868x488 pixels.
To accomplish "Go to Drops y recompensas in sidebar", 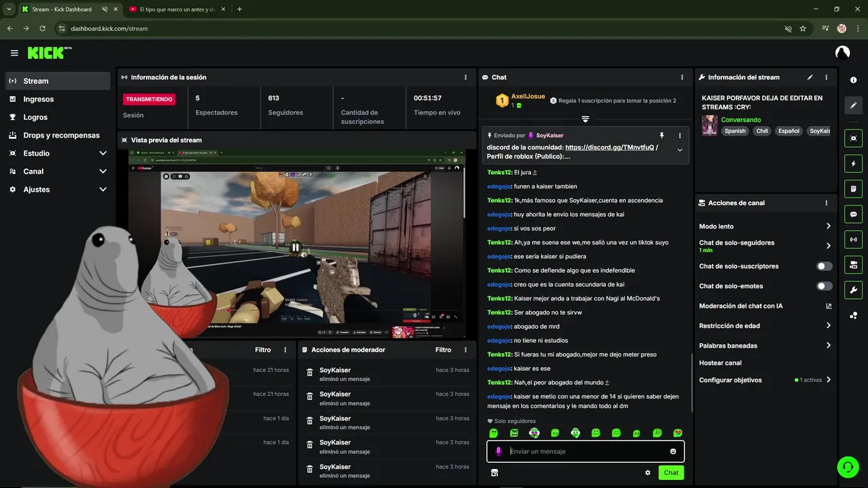I will pyautogui.click(x=58, y=135).
